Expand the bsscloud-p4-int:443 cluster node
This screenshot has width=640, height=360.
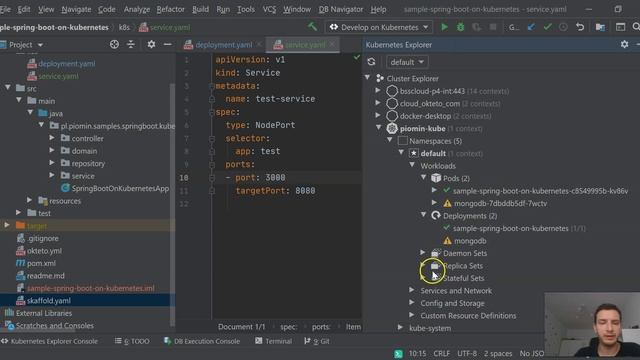378,91
